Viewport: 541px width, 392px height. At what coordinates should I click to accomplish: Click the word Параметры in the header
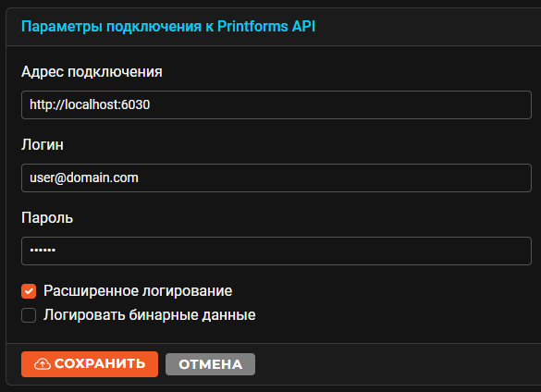pos(62,27)
